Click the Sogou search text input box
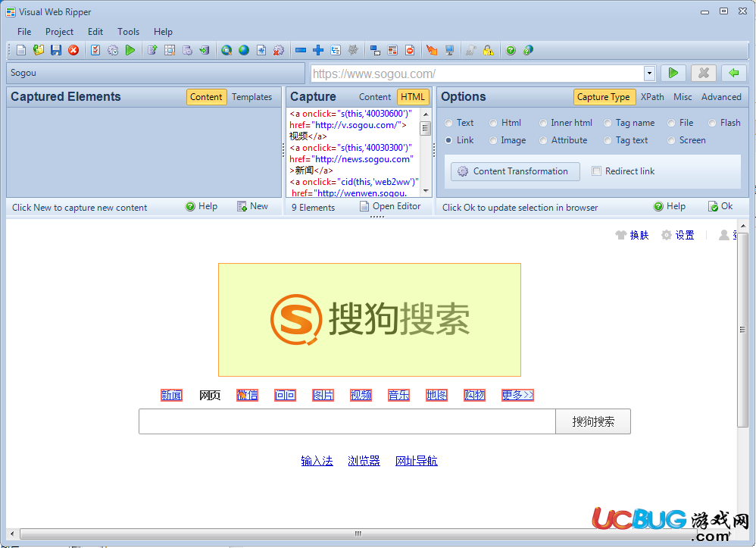 tap(347, 421)
